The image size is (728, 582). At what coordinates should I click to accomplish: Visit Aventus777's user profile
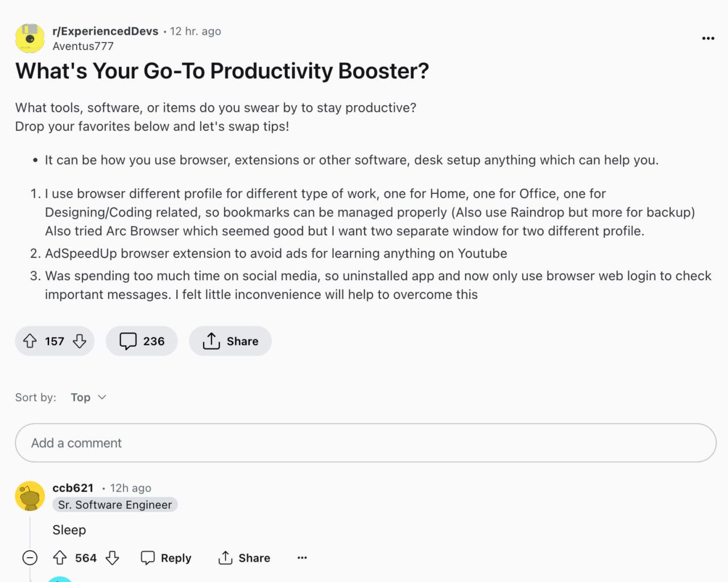tap(83, 46)
